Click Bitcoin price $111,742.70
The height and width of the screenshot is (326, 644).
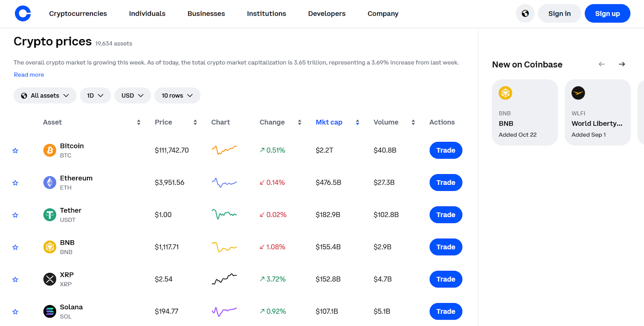pyautogui.click(x=172, y=150)
